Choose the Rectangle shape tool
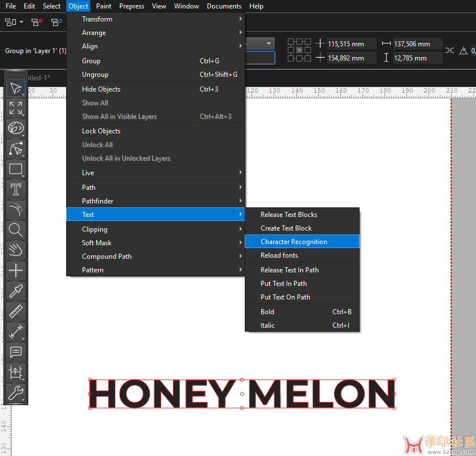 pos(16,169)
